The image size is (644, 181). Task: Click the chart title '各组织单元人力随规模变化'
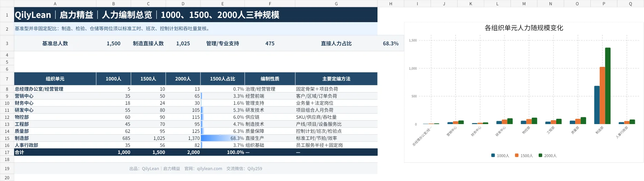(x=524, y=28)
